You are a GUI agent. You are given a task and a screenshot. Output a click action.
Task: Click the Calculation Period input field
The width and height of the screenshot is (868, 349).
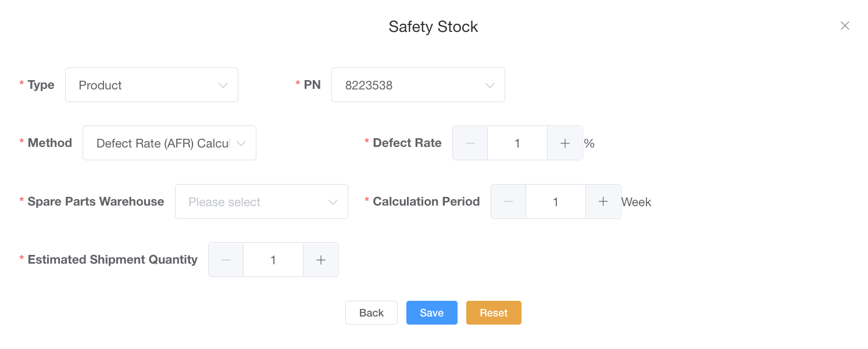555,202
